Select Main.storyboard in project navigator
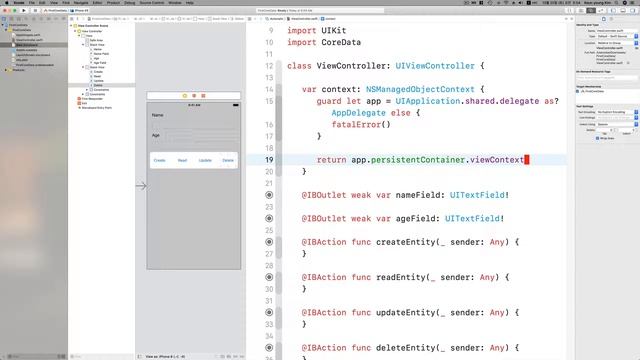Screen dimensions: 640x360 [27, 45]
